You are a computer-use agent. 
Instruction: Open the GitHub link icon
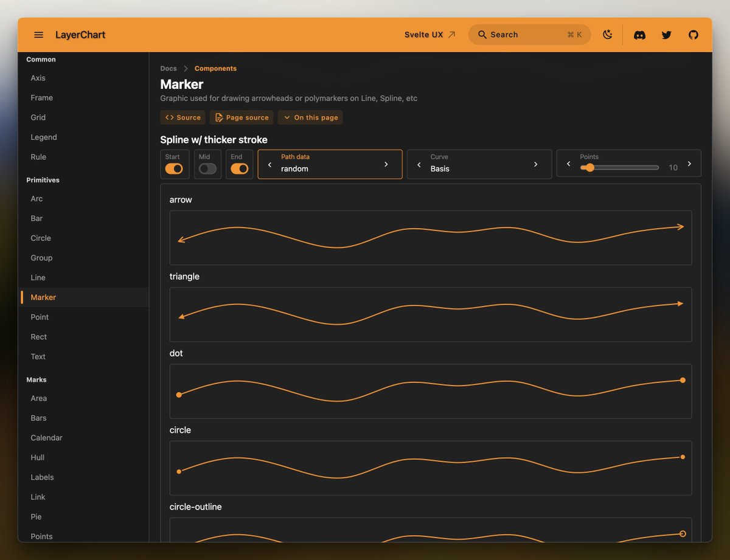[x=693, y=35]
